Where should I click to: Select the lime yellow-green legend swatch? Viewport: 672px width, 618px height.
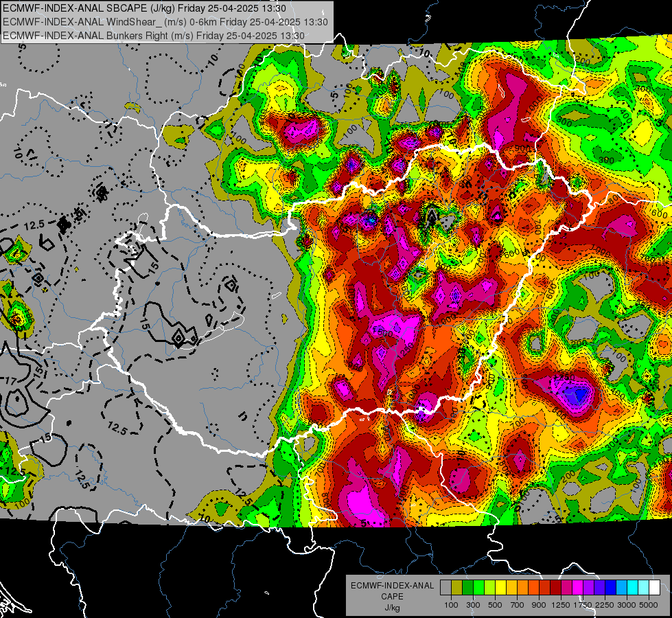pyautogui.click(x=490, y=588)
